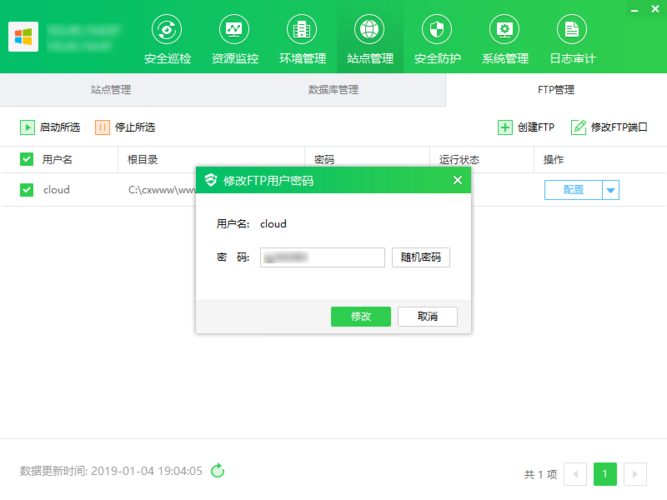The image size is (667, 500).
Task: Click 创建FTP to create account
Action: pyautogui.click(x=526, y=127)
